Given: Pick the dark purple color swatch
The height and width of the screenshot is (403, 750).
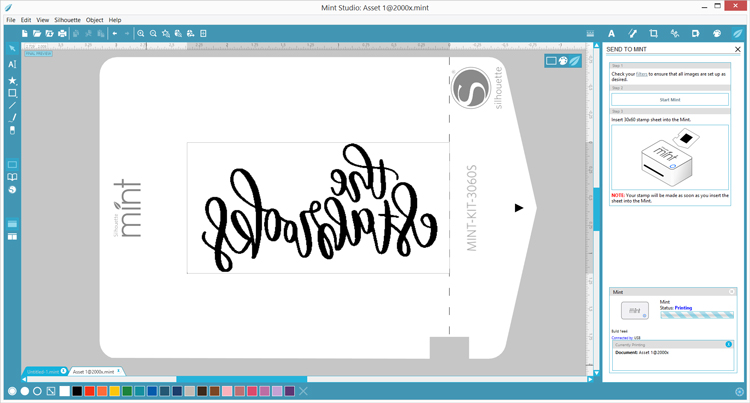Looking at the screenshot, I should pos(289,391).
